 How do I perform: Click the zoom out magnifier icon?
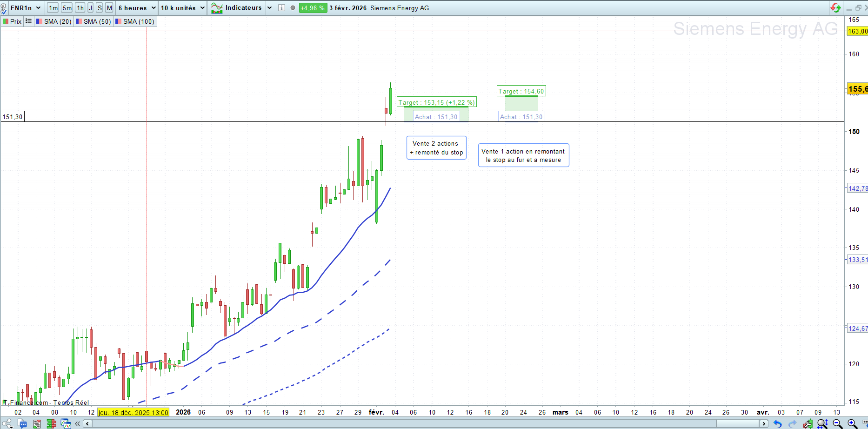click(x=837, y=423)
